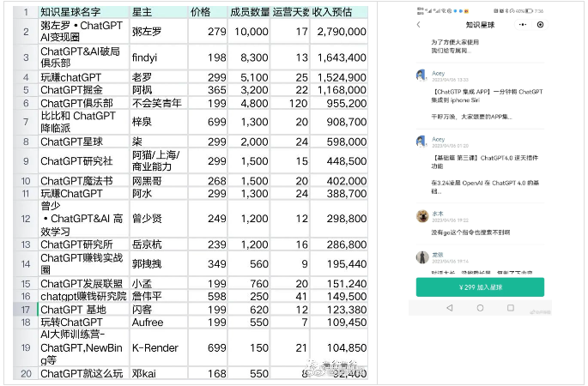The image size is (588, 386).
Task: Click the ChatGPT&AI破局俱乐部 cell
Action: [x=84, y=57]
